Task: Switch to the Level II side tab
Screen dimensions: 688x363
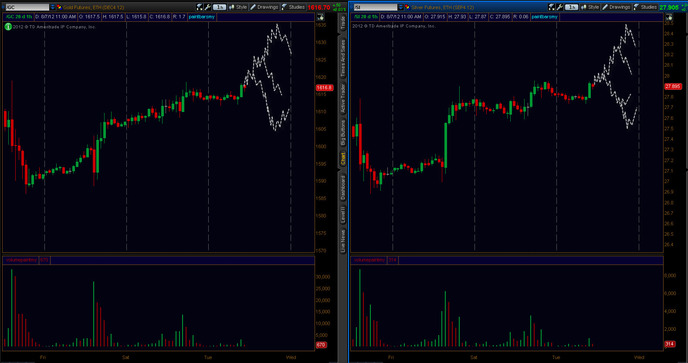Action: coord(343,215)
